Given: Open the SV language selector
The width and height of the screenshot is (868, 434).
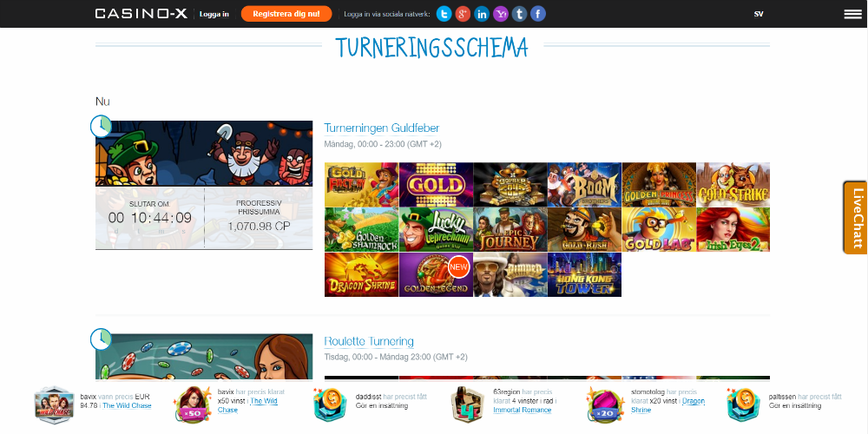Looking at the screenshot, I should 759,15.
